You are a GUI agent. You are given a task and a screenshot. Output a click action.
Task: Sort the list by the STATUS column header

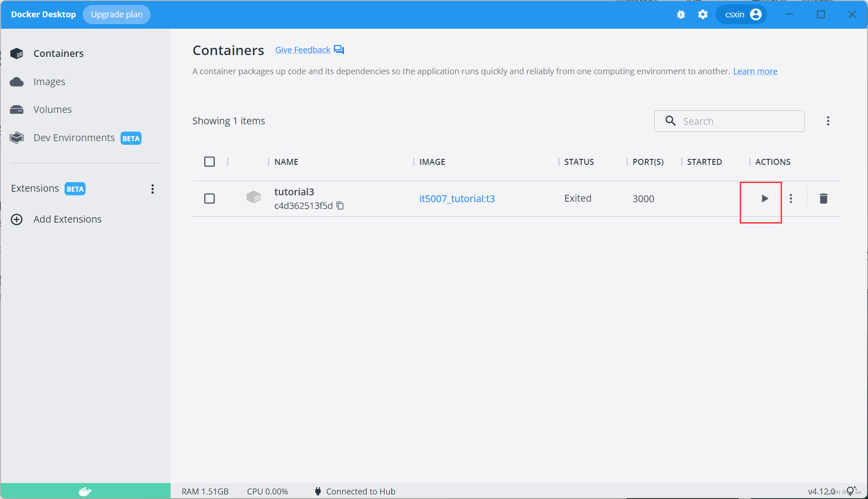click(579, 162)
